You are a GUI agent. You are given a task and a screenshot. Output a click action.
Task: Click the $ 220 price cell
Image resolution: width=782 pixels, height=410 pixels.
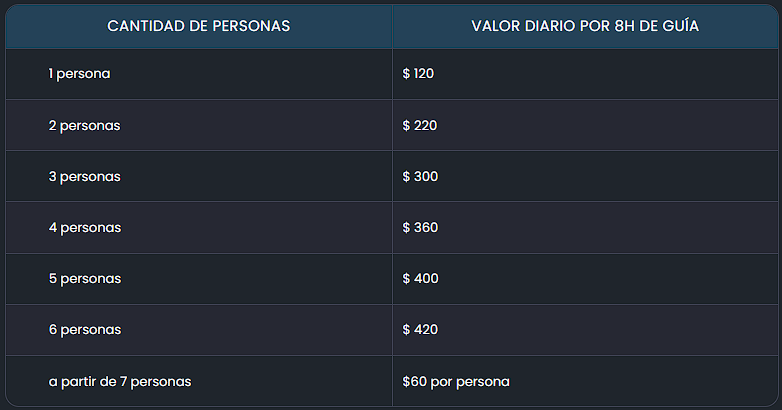419,125
